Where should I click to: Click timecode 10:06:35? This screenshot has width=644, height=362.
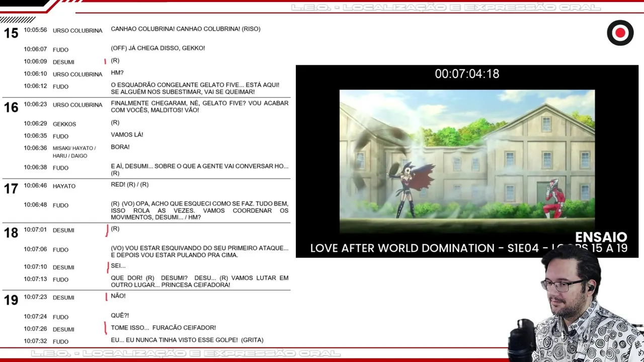tap(35, 136)
